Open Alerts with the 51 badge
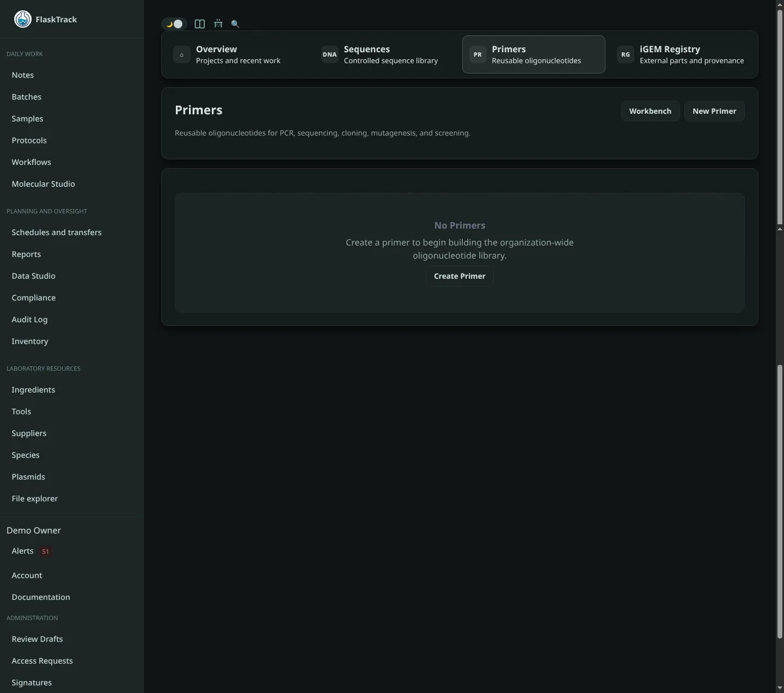Image resolution: width=784 pixels, height=693 pixels. (72, 551)
